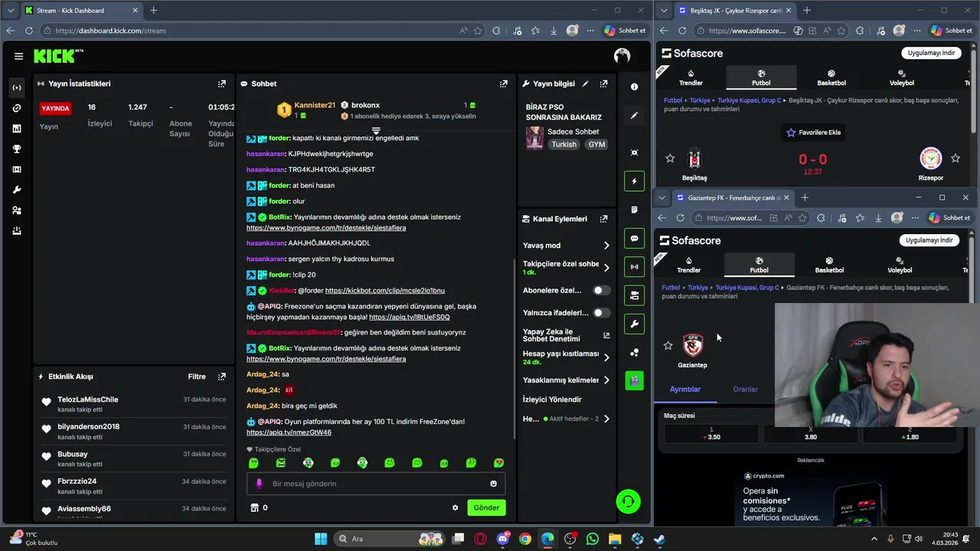Toggle the camera layout widget in right rail
980x551 pixels.
pos(634,295)
